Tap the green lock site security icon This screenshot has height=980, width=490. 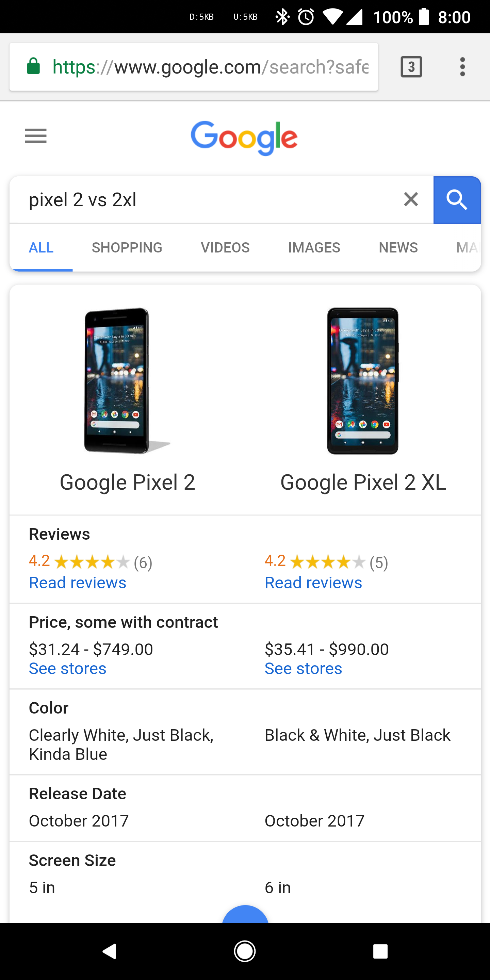33,67
